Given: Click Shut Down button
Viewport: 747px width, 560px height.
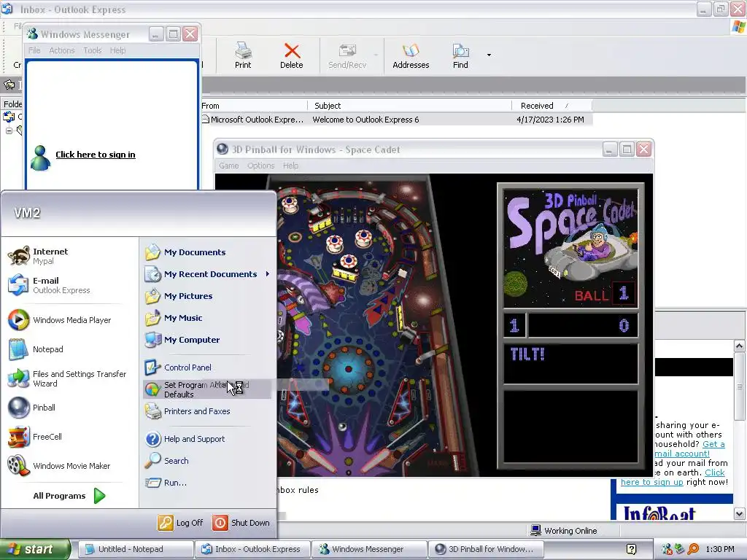Looking at the screenshot, I should click(x=241, y=522).
